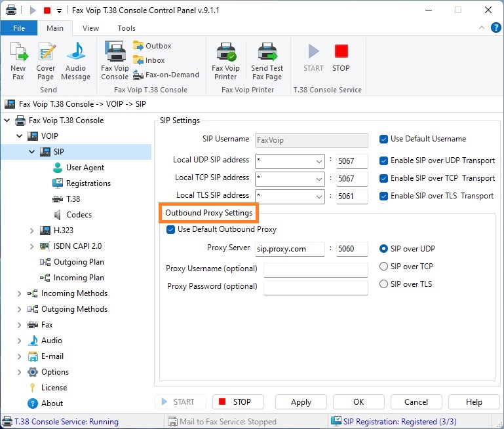Open Fax-on-Demand from the ribbon
504x429 pixels.
pyautogui.click(x=166, y=75)
